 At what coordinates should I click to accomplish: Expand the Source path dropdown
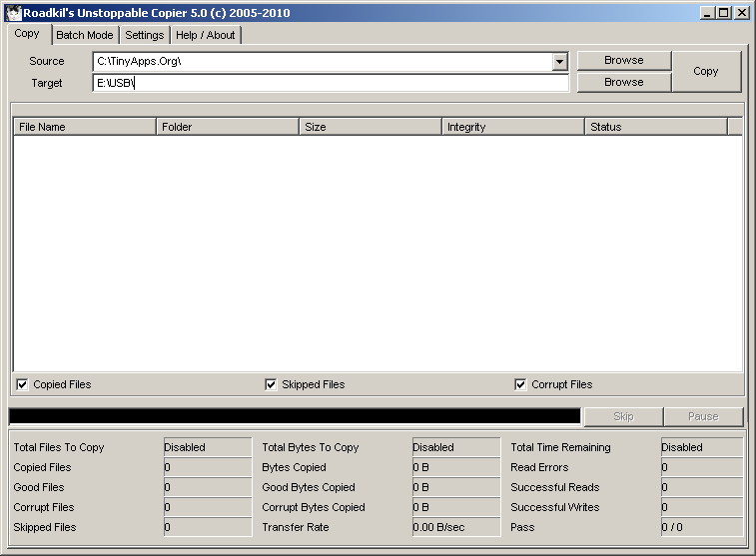point(559,62)
